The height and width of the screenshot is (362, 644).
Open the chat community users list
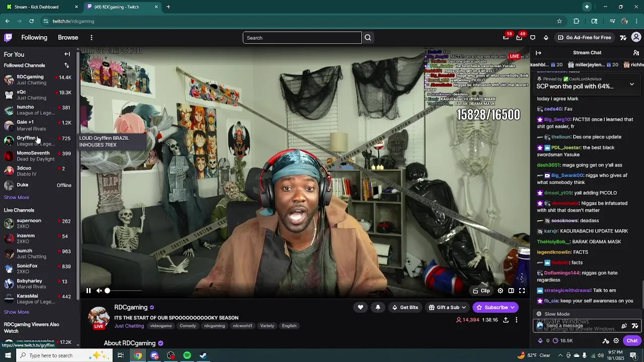636,53
